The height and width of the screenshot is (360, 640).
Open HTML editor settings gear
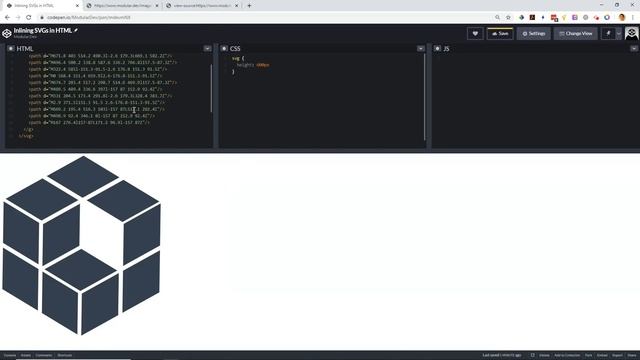coord(11,49)
